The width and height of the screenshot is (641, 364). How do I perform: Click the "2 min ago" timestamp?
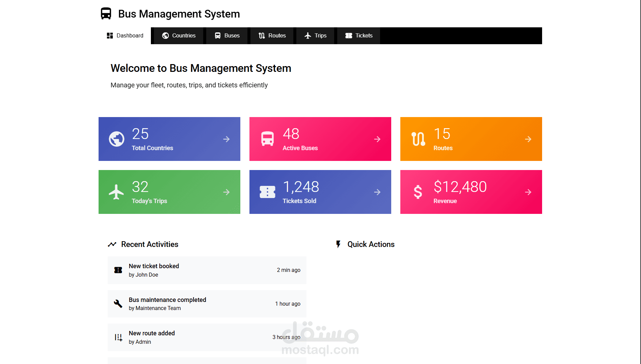(289, 270)
